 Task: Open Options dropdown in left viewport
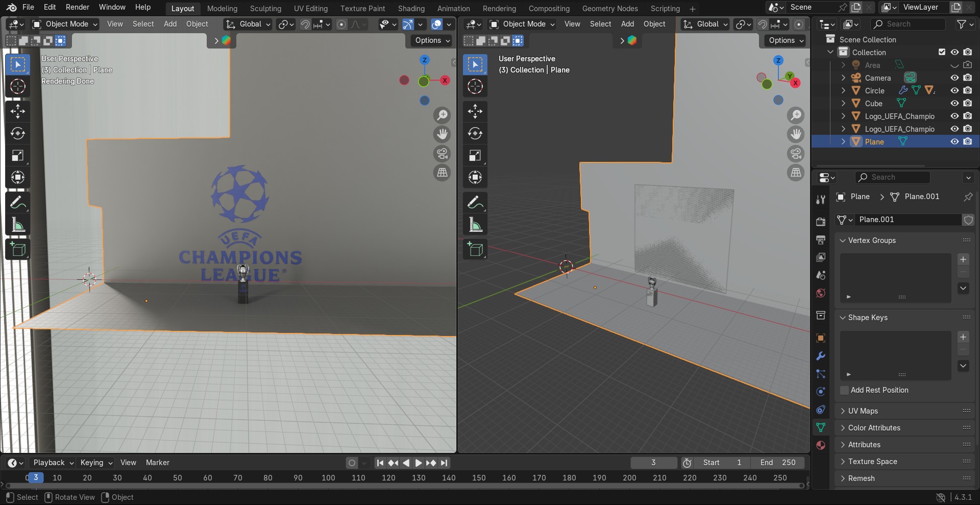pos(431,40)
